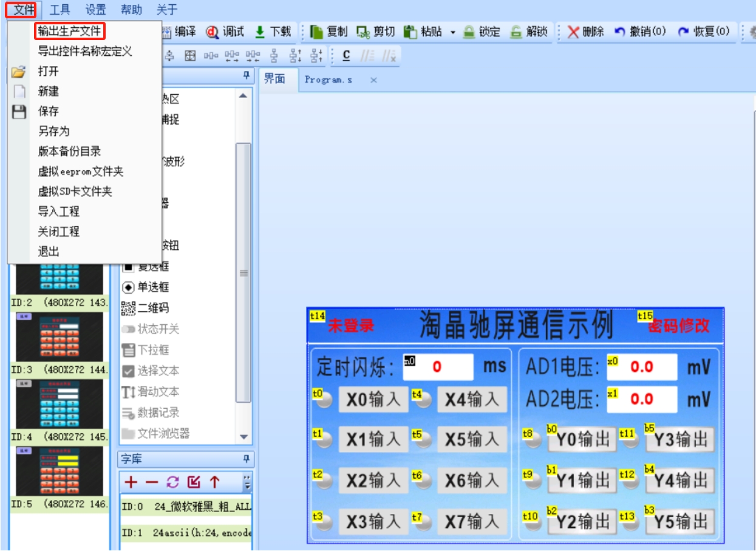Choose 新建 from the file menu
756x551 pixels.
85,91
